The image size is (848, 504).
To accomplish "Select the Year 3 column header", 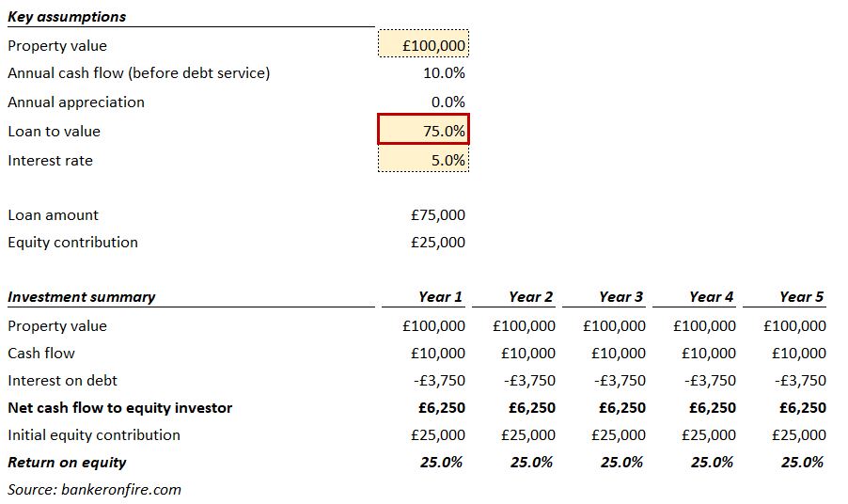I will [x=620, y=296].
